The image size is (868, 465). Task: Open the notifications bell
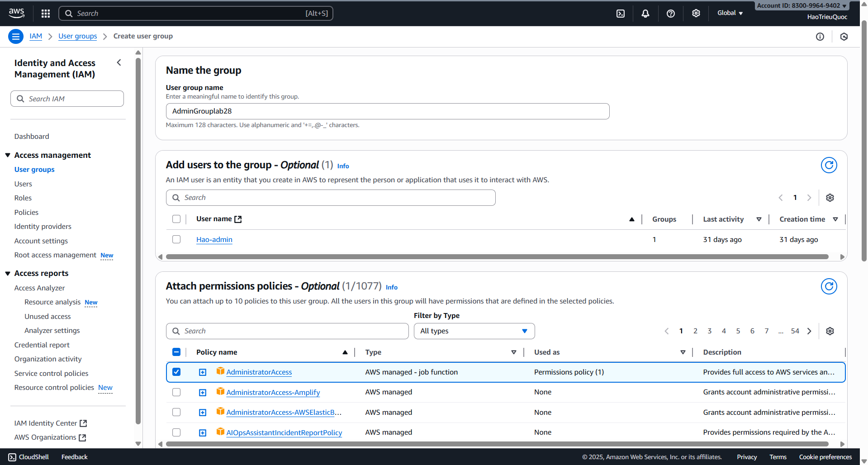[645, 13]
